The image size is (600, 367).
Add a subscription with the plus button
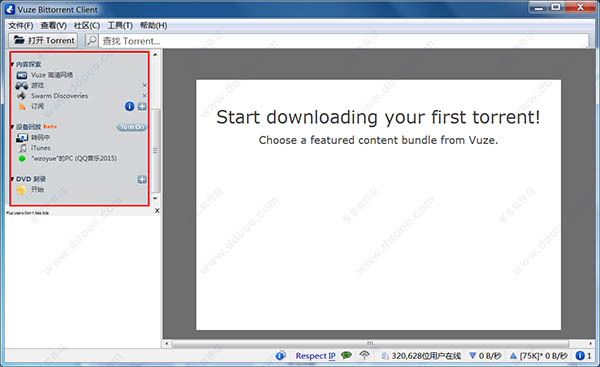142,106
